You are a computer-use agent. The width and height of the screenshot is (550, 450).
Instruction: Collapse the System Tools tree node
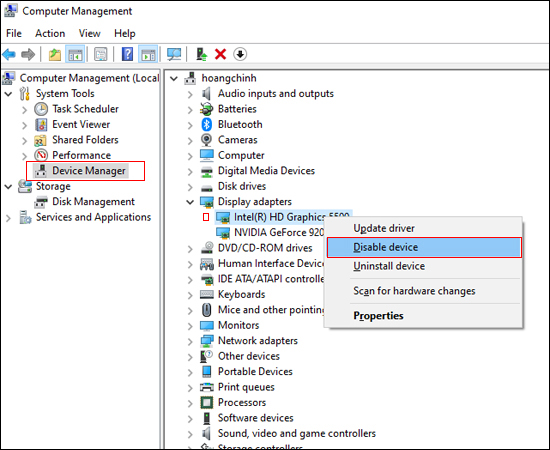point(8,94)
